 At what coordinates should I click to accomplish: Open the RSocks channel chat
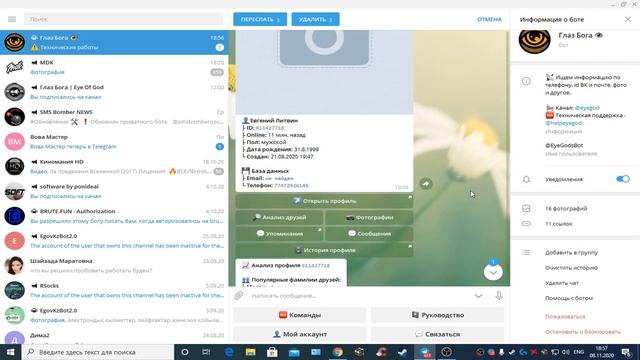114,290
